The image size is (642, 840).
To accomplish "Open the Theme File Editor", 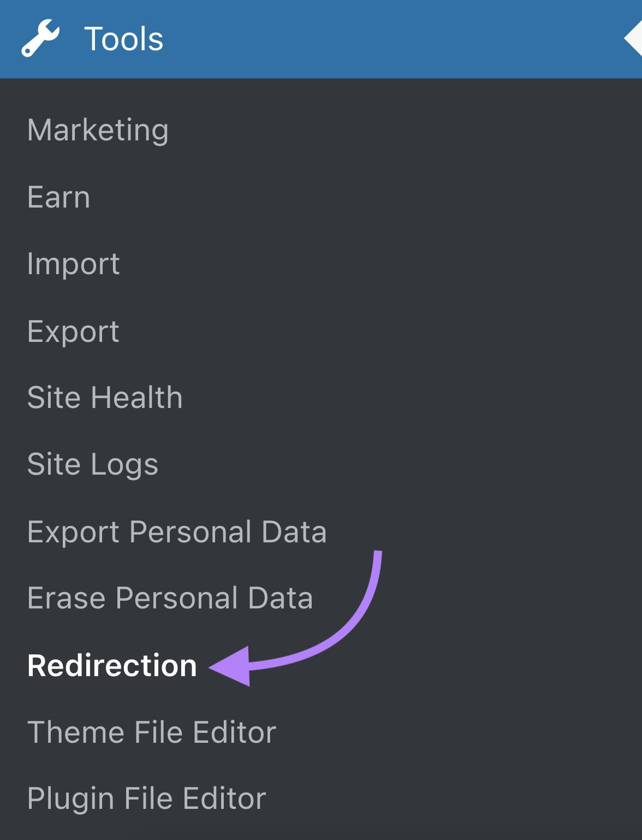I will 152,732.
